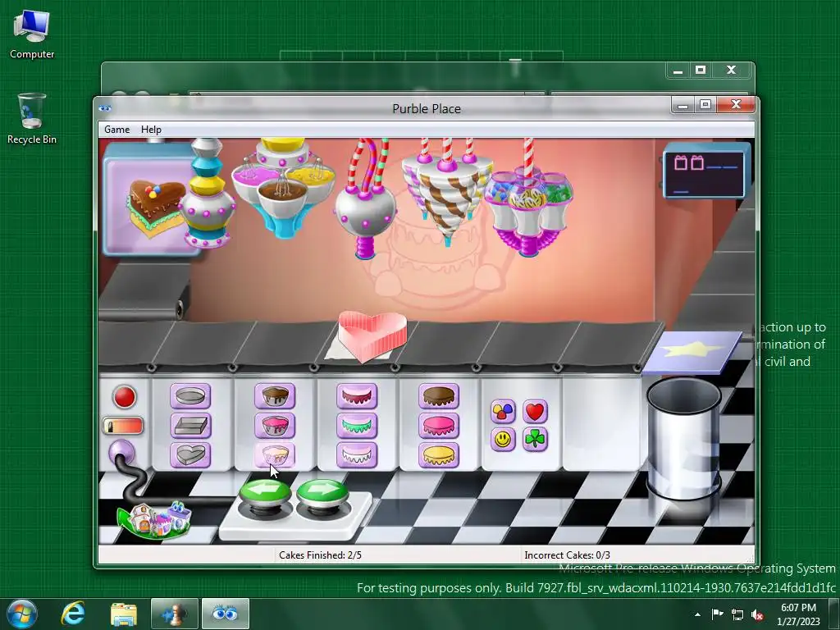Image resolution: width=840 pixels, height=630 pixels.
Task: Pick the green filling layer button
Action: click(357, 426)
